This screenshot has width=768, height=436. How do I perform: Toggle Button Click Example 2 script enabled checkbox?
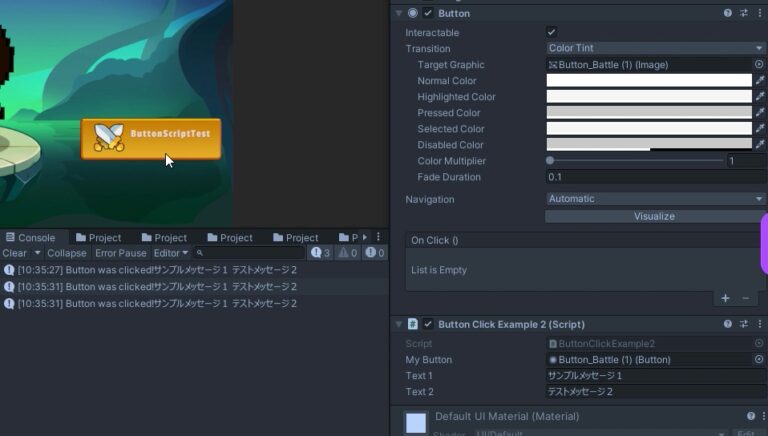(x=428, y=324)
